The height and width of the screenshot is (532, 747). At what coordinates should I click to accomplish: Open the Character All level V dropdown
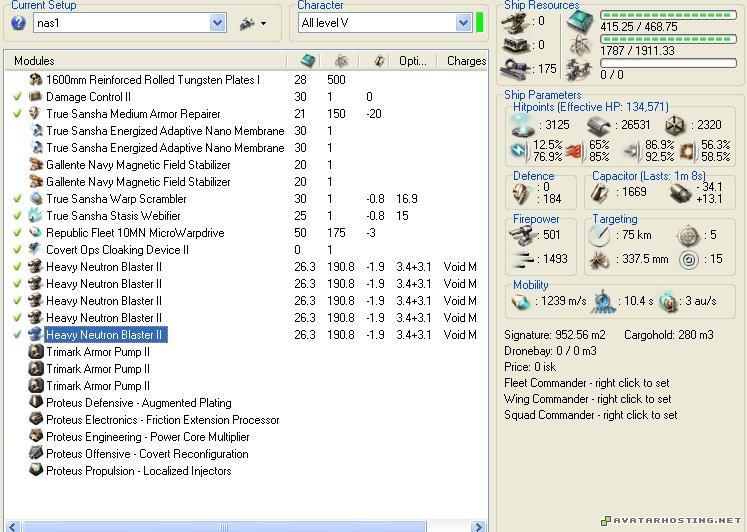coord(463,22)
